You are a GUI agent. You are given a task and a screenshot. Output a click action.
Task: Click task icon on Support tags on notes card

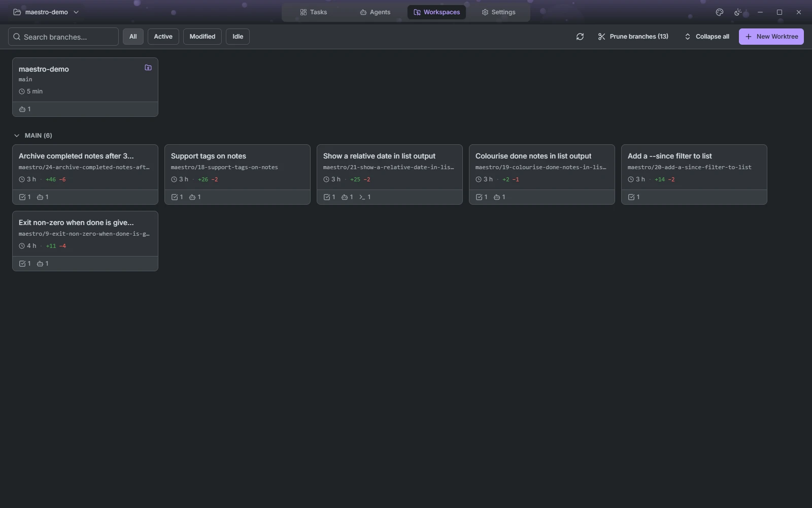coord(175,197)
